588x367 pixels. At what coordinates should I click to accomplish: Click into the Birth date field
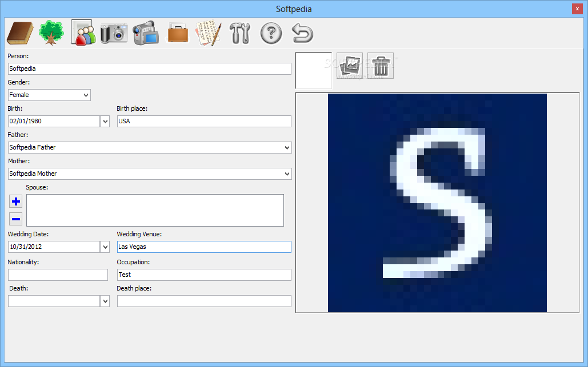[54, 122]
